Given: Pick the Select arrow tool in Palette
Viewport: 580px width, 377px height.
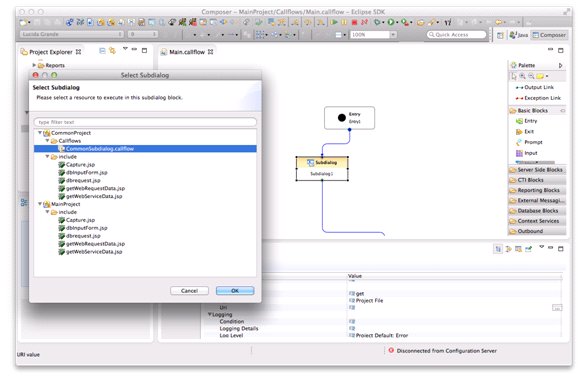Looking at the screenshot, I should pos(514,76).
